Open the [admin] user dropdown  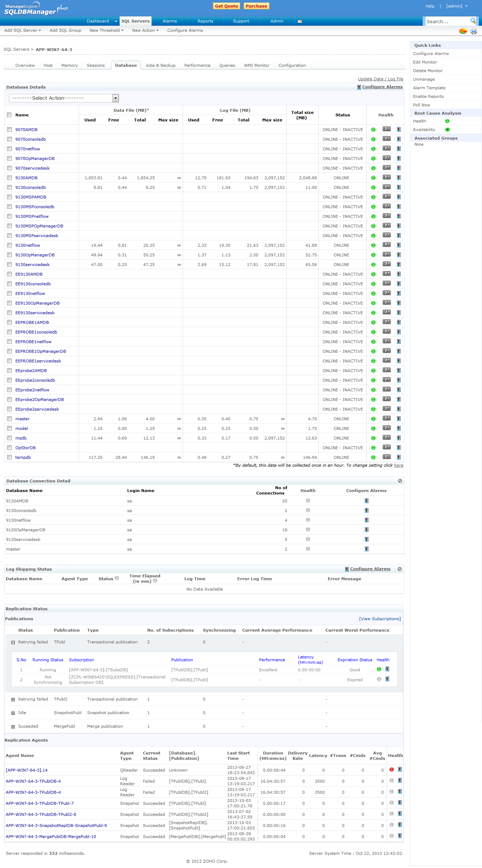coord(457,6)
